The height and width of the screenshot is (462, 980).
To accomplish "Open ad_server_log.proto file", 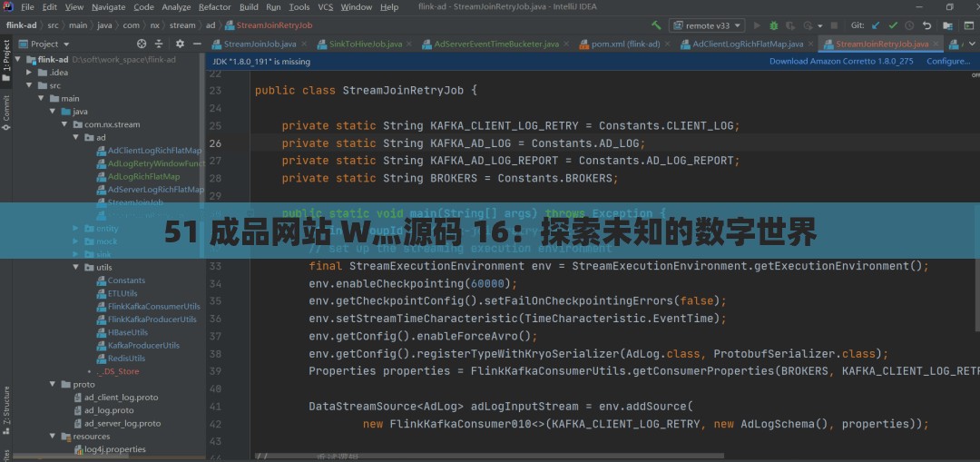I will [122, 423].
